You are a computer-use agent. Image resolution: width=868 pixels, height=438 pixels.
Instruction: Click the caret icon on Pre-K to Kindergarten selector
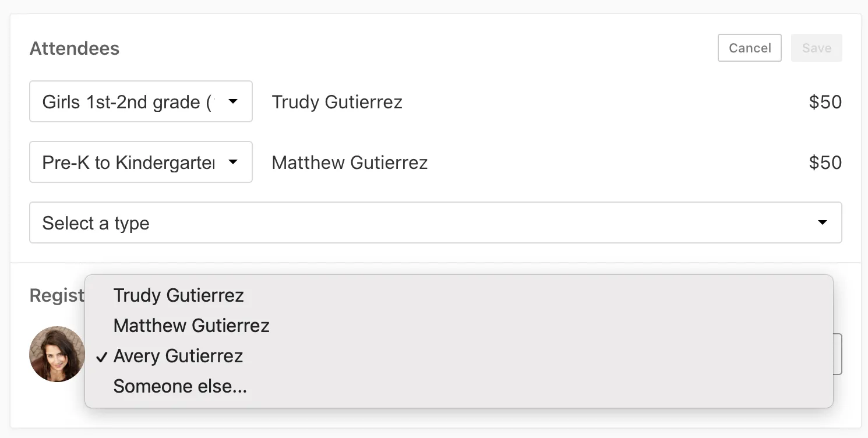(233, 162)
